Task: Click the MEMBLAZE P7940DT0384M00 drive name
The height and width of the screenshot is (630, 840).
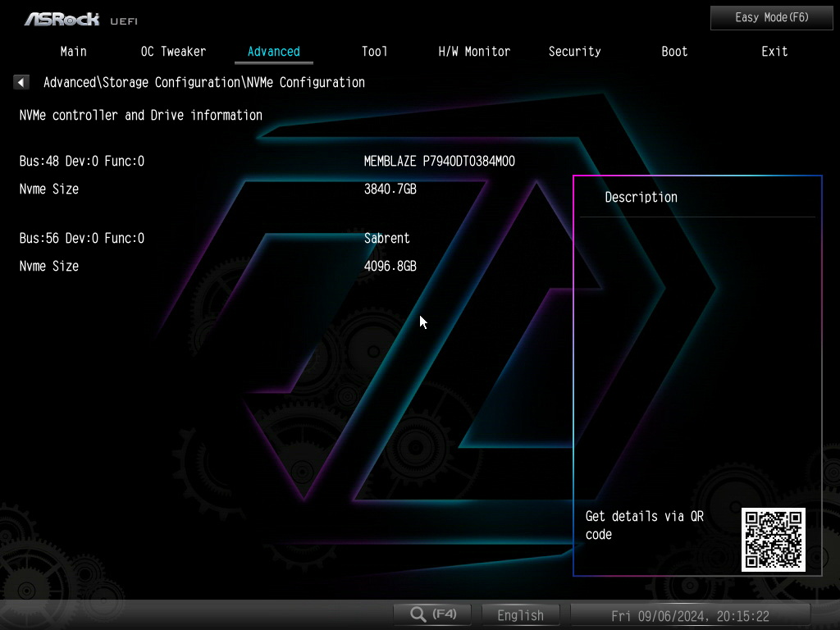Action: click(440, 162)
